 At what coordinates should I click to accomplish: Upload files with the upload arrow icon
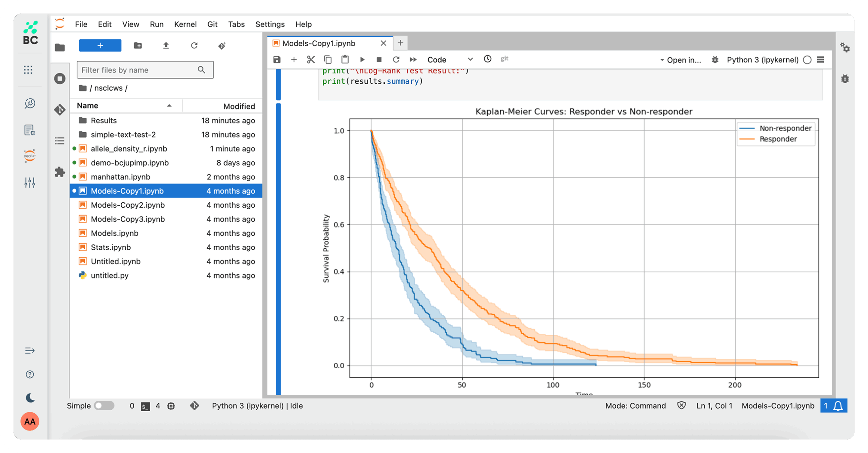point(166,45)
